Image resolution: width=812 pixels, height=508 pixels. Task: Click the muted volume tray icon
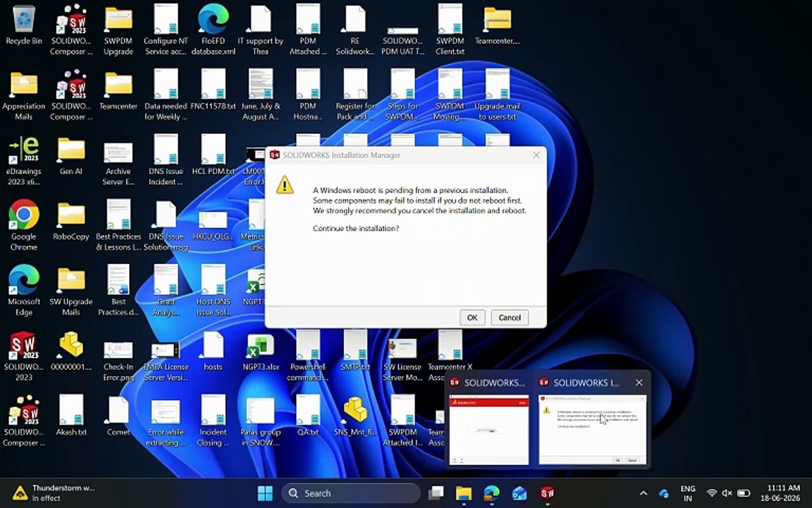coord(727,493)
